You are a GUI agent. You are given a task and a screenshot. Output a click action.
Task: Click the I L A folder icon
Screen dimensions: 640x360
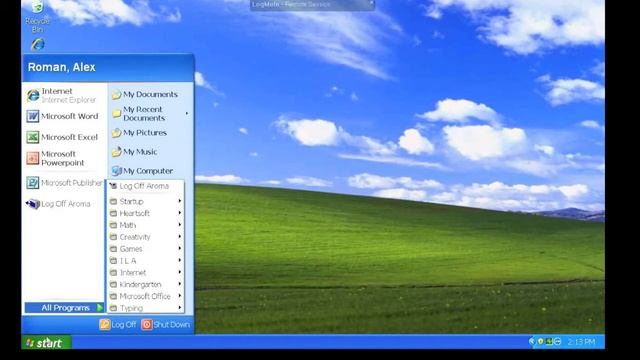click(x=113, y=261)
